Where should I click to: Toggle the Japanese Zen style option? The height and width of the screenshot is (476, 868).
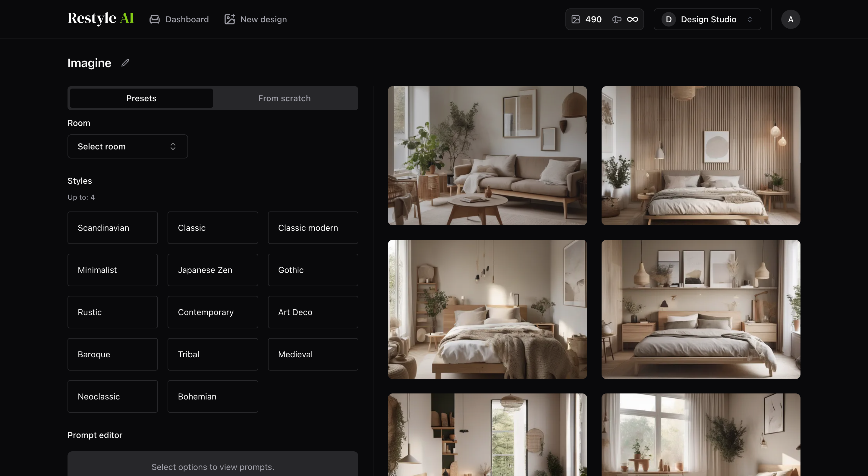point(212,270)
